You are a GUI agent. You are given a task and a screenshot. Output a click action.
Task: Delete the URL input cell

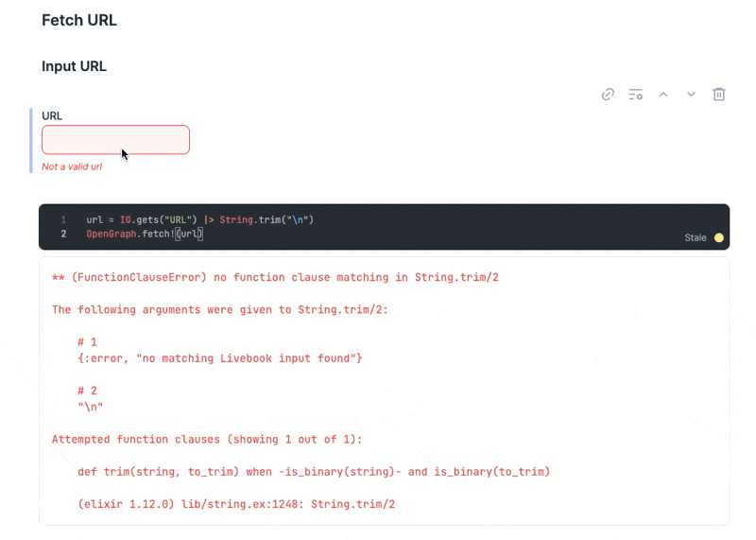tap(719, 95)
